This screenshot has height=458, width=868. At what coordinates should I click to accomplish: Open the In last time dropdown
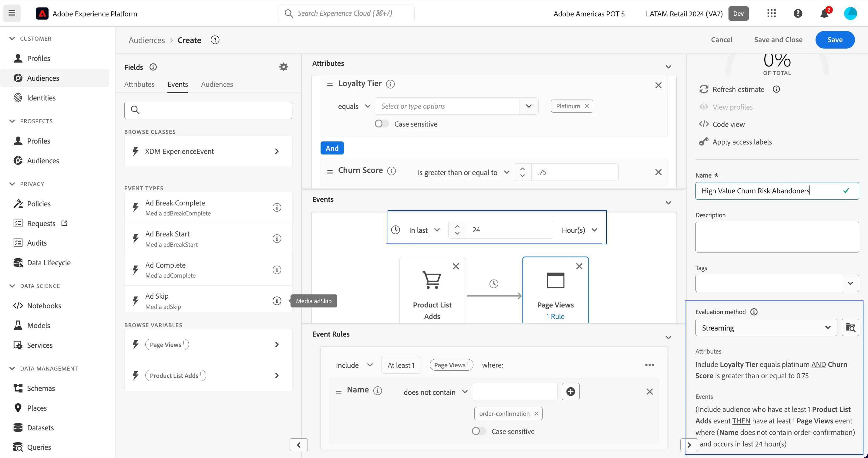[x=424, y=230]
